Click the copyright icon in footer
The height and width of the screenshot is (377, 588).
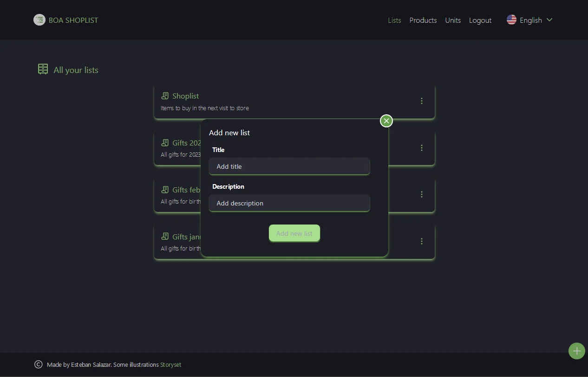coord(39,364)
